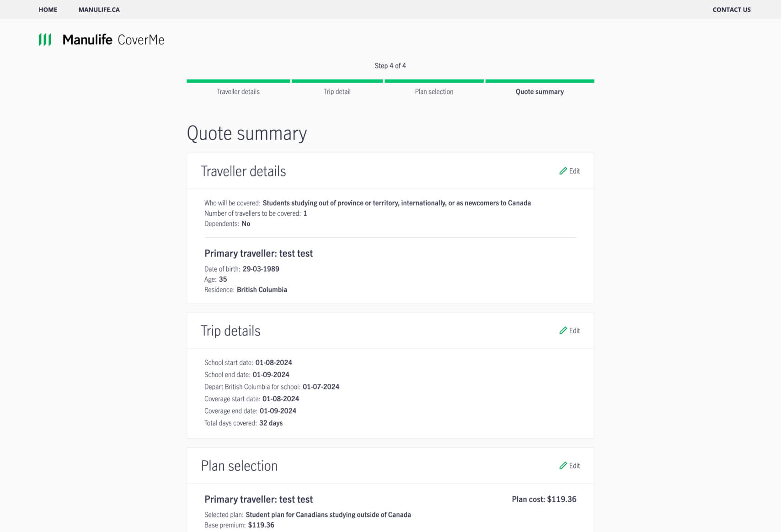The image size is (781, 532).
Task: Click Edit text beside Plan selection
Action: [x=574, y=466]
